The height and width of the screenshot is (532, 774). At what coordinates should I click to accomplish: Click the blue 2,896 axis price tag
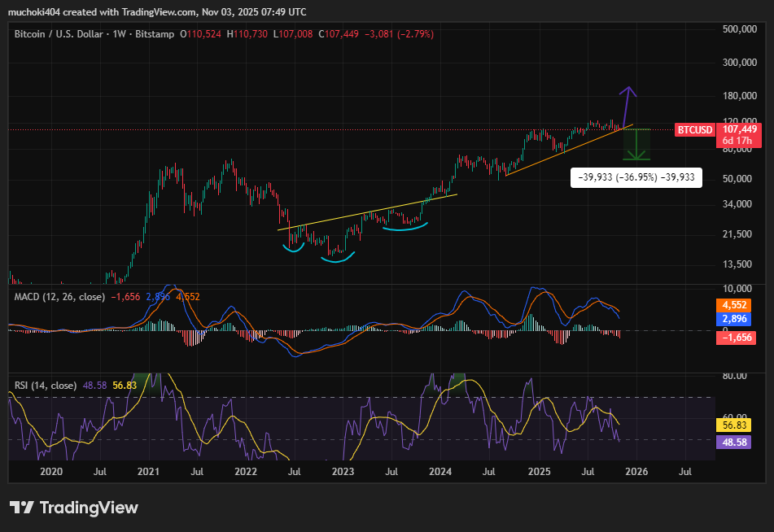tap(733, 319)
